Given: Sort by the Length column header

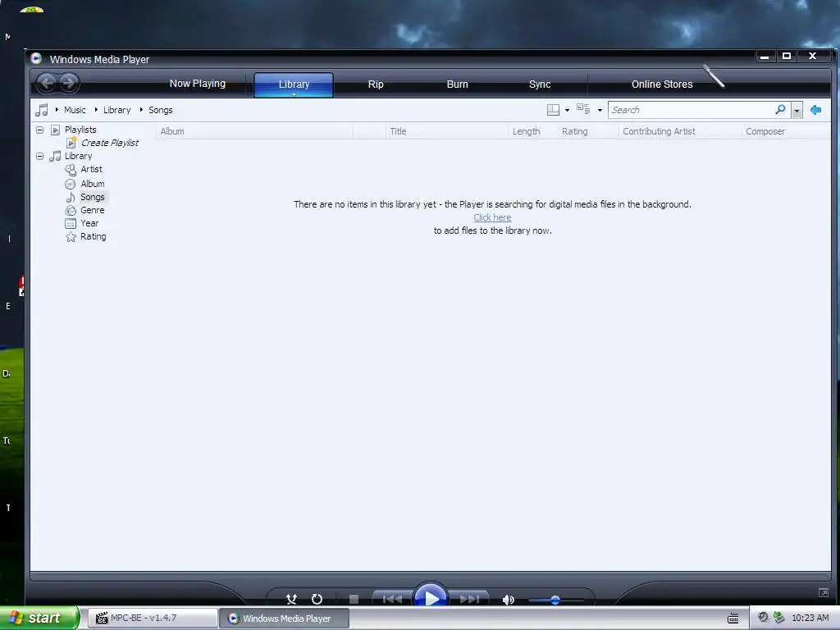Looking at the screenshot, I should pos(532,131).
